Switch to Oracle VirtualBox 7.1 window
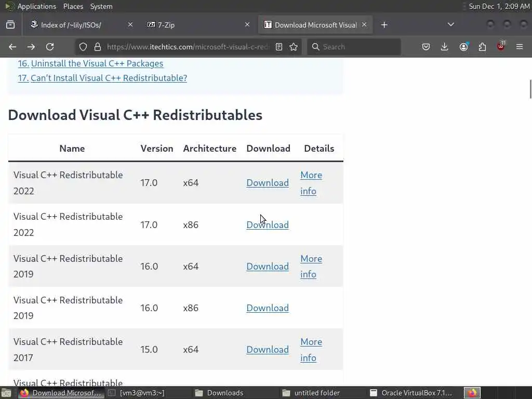Viewport: 532px width, 399px height. pyautogui.click(x=411, y=393)
